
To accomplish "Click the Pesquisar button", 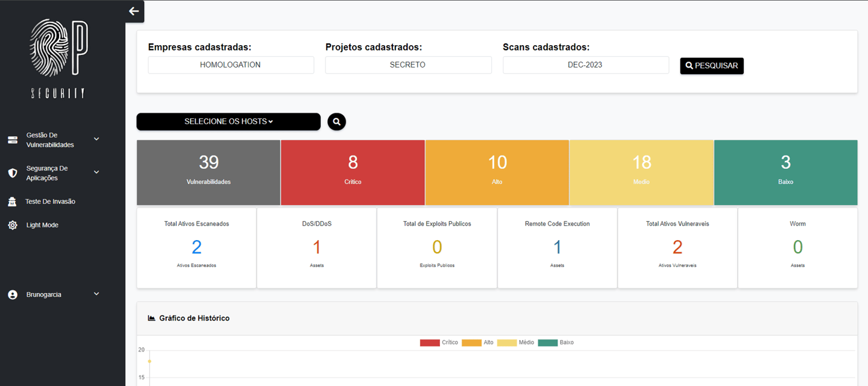I will [712, 66].
